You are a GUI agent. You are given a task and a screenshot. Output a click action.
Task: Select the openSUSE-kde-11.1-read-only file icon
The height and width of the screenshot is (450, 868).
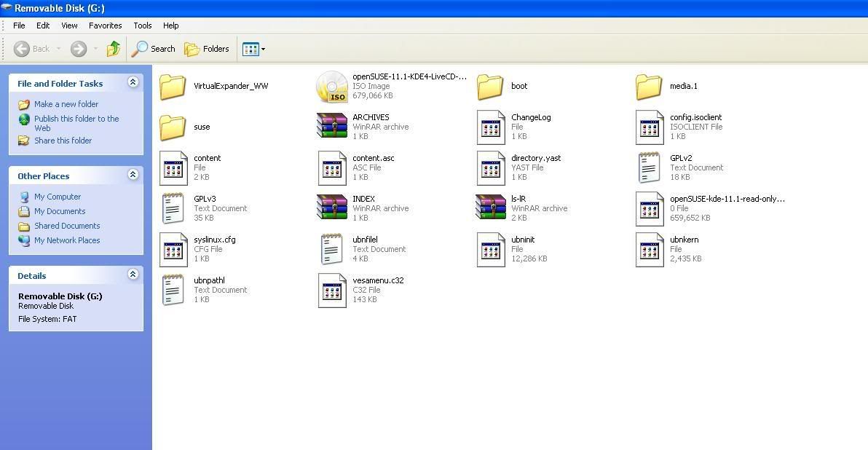point(650,209)
